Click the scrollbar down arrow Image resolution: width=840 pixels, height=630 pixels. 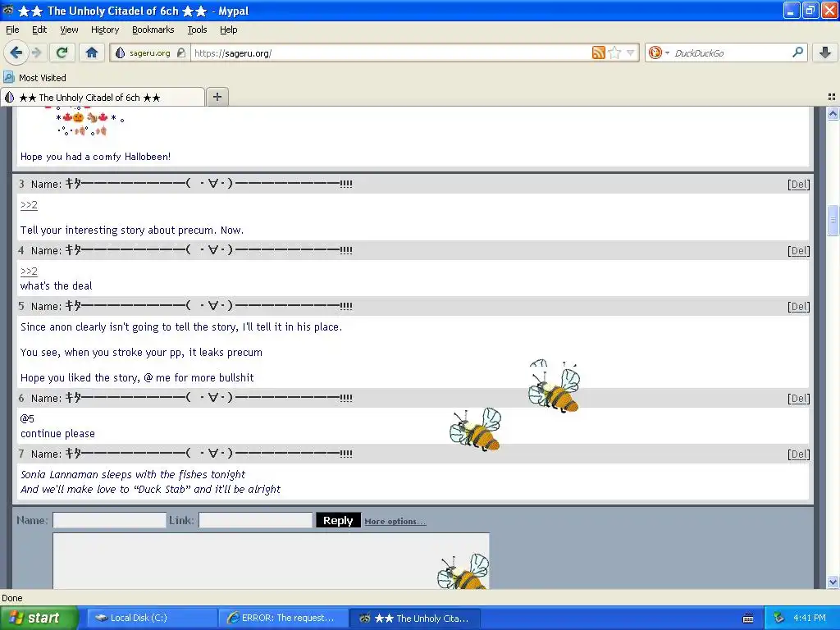(833, 582)
